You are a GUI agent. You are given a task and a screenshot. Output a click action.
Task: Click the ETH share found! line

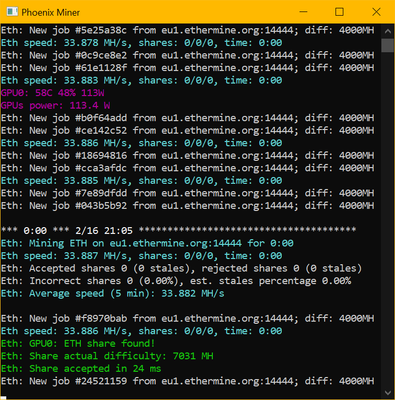78,344
